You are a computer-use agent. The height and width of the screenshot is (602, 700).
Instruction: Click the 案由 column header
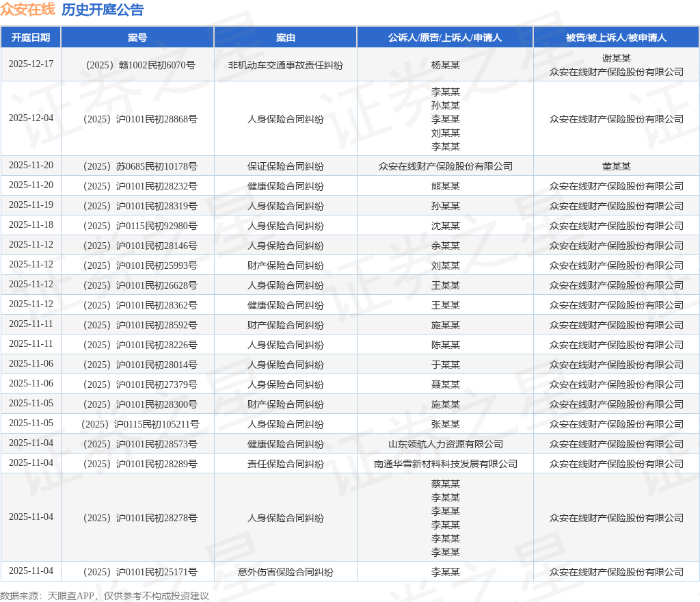[285, 38]
